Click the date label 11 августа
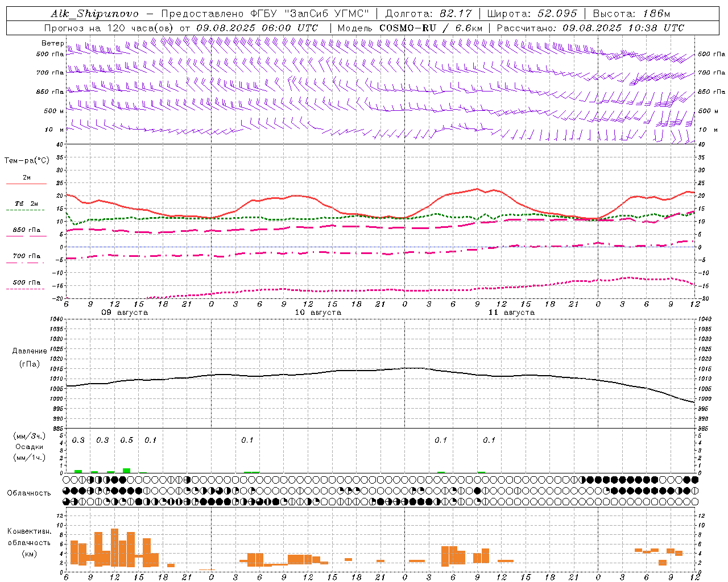 click(x=511, y=313)
